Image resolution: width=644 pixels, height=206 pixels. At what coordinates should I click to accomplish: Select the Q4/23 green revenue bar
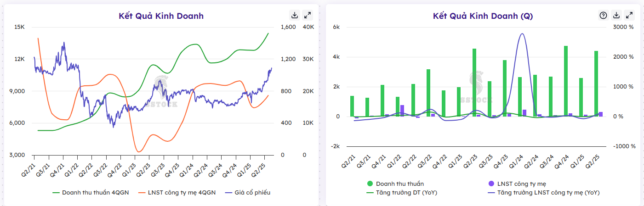pos(505,88)
